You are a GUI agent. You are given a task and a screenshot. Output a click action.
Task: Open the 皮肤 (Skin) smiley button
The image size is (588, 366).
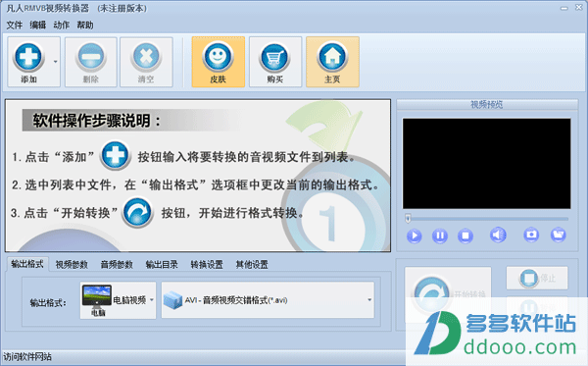(x=219, y=62)
